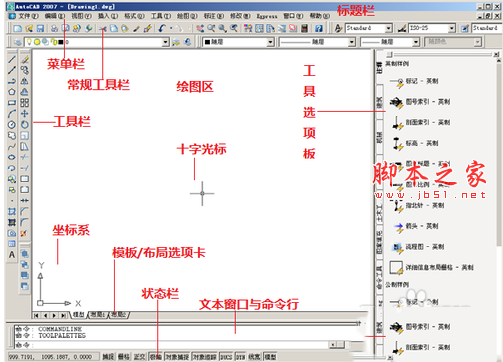Toggle 线宽 (Lineweight) in status bar
The height and width of the screenshot is (362, 503).
click(x=254, y=357)
